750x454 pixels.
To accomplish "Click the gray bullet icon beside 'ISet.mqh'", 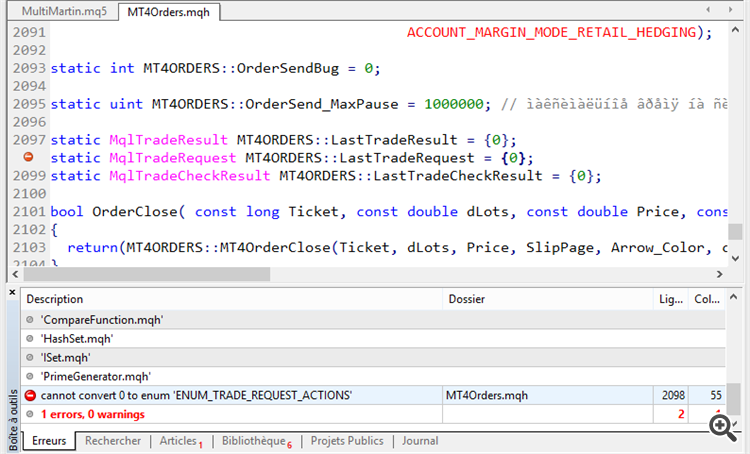I will click(30, 357).
